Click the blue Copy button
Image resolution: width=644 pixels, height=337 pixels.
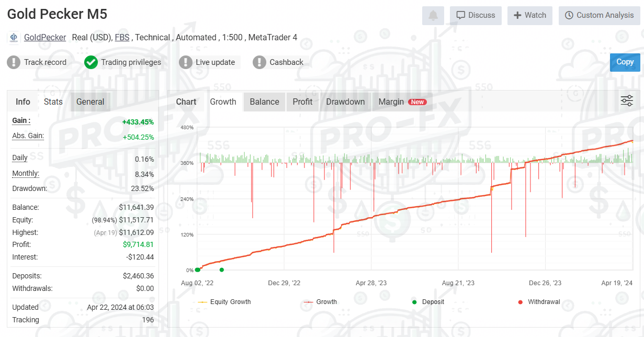tap(625, 62)
